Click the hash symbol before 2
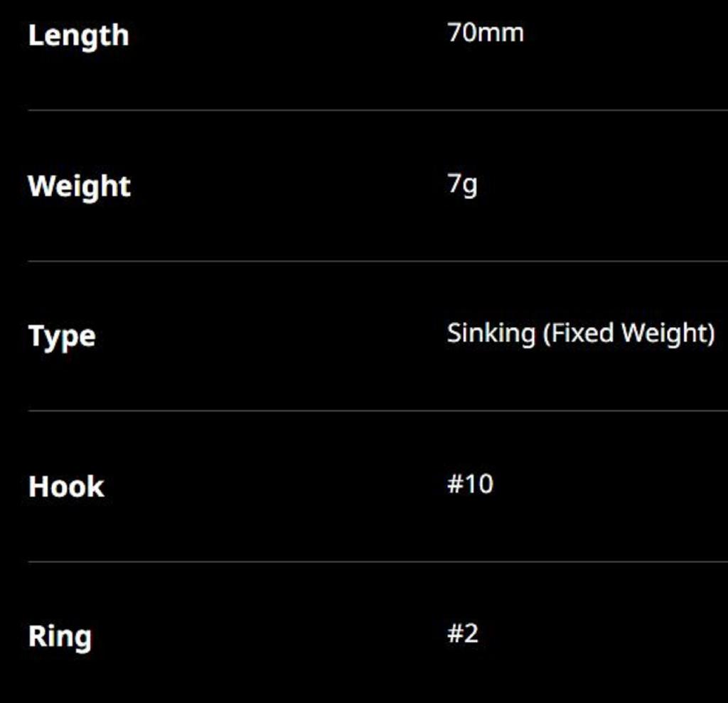The width and height of the screenshot is (728, 703). [x=455, y=633]
